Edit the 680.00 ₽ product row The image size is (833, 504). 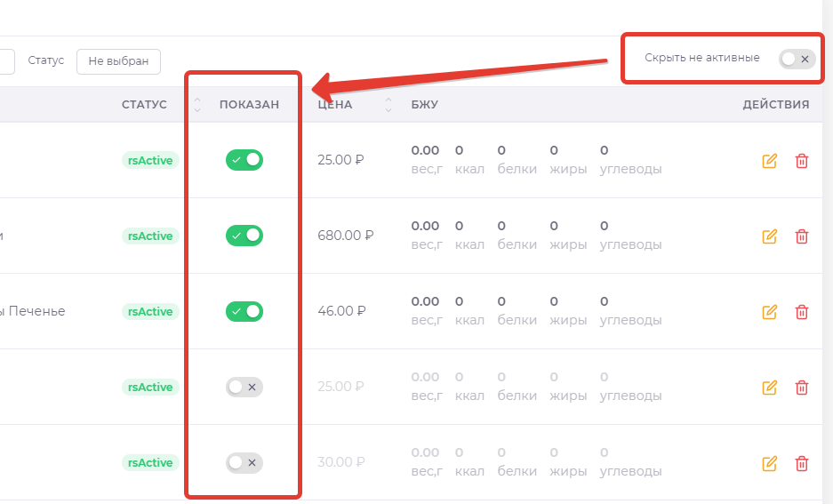pyautogui.click(x=770, y=236)
